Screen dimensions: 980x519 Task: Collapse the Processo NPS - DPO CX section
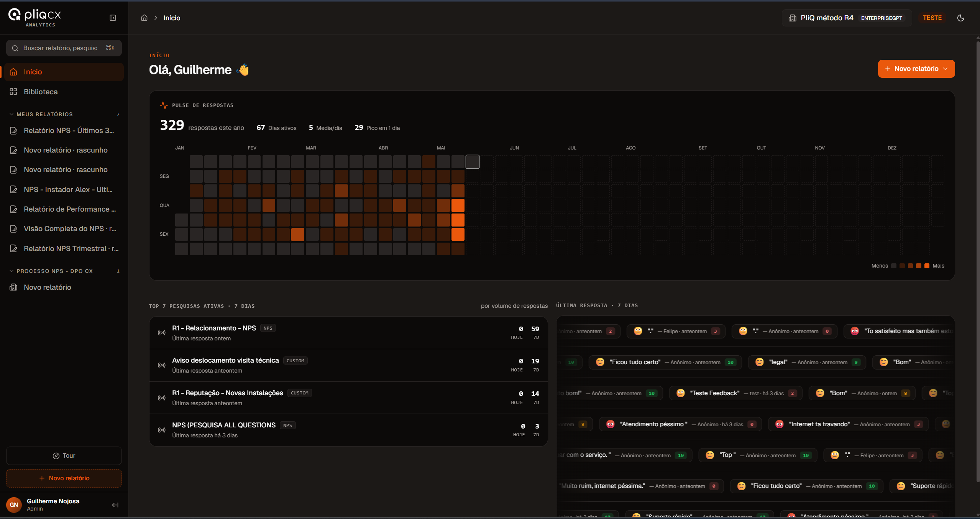coord(64,271)
